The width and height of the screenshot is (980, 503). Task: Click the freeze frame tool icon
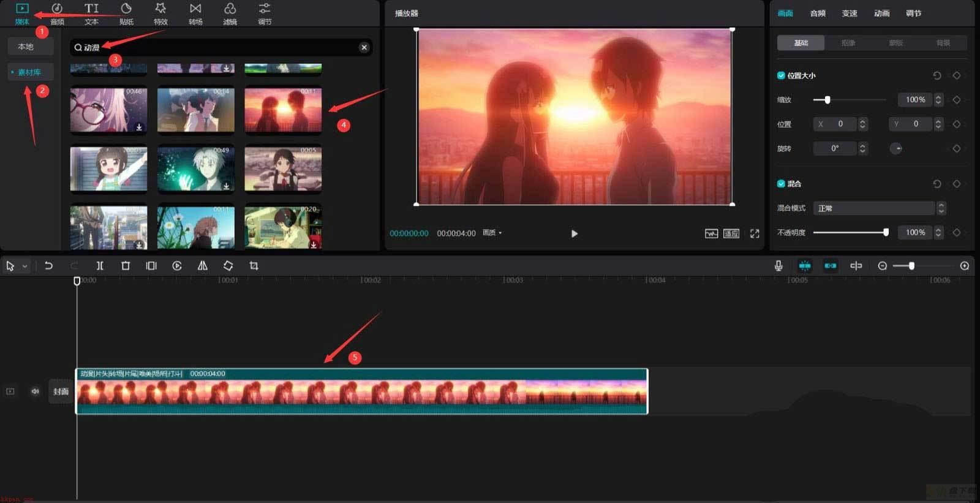(151, 266)
